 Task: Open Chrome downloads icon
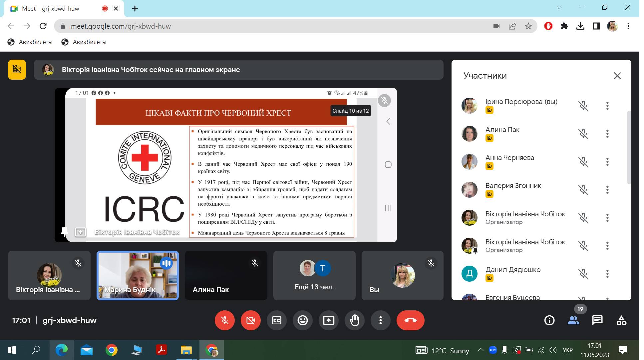coord(580,26)
